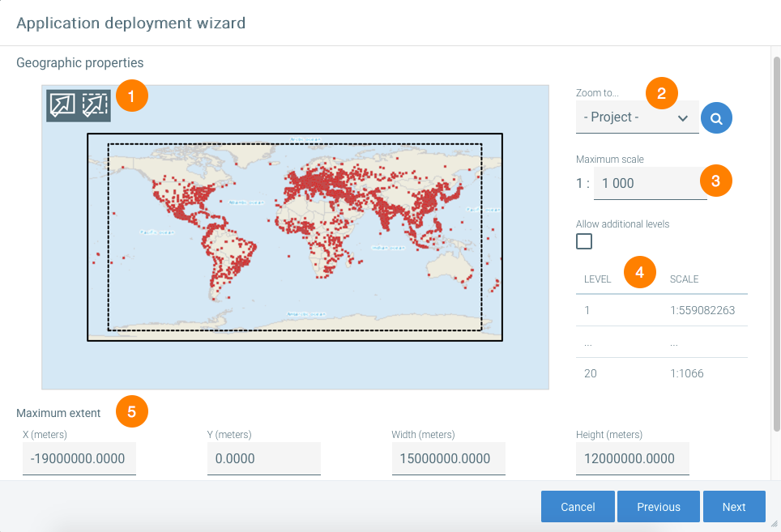Click the orange number 4 callout marker
Image resolution: width=781 pixels, height=532 pixels.
click(640, 273)
